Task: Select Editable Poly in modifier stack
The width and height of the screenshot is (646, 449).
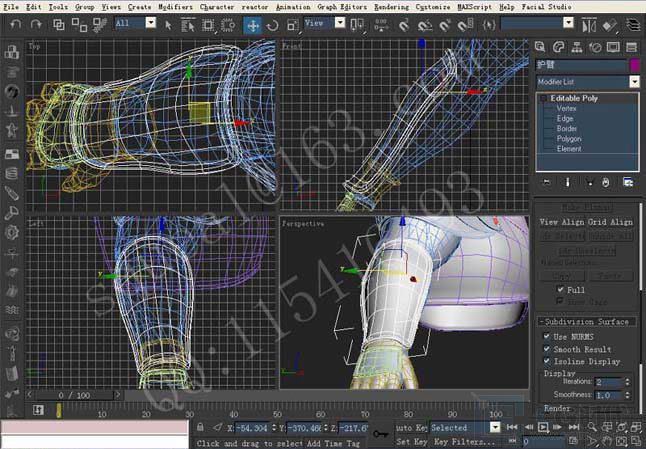Action: [573, 98]
